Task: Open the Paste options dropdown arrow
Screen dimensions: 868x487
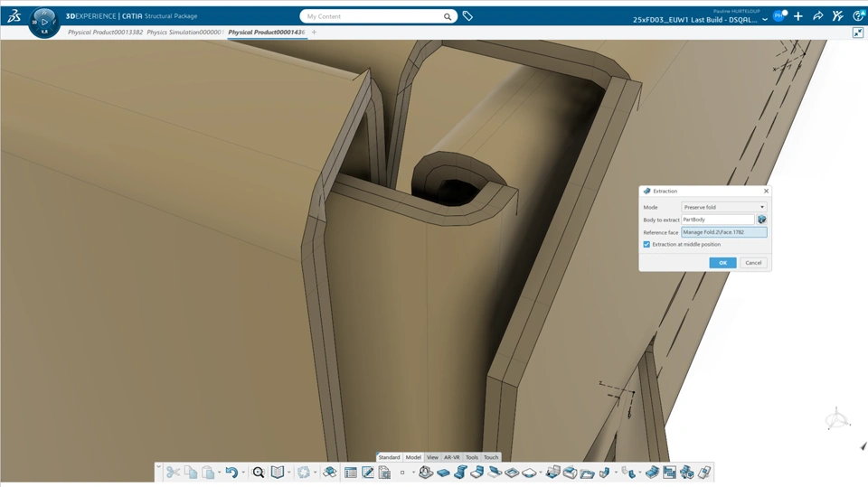Action: tap(219, 473)
